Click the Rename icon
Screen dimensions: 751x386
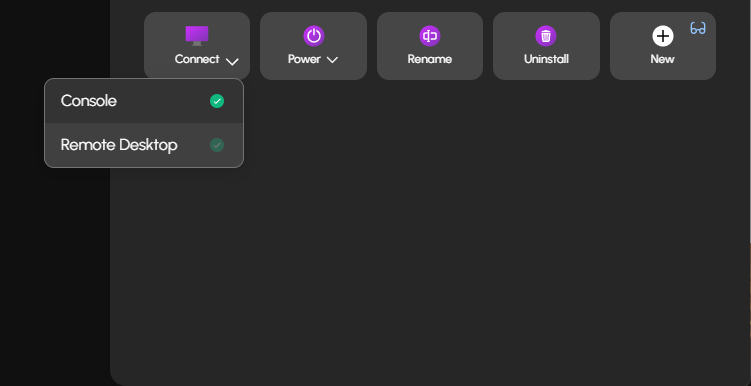click(x=430, y=36)
